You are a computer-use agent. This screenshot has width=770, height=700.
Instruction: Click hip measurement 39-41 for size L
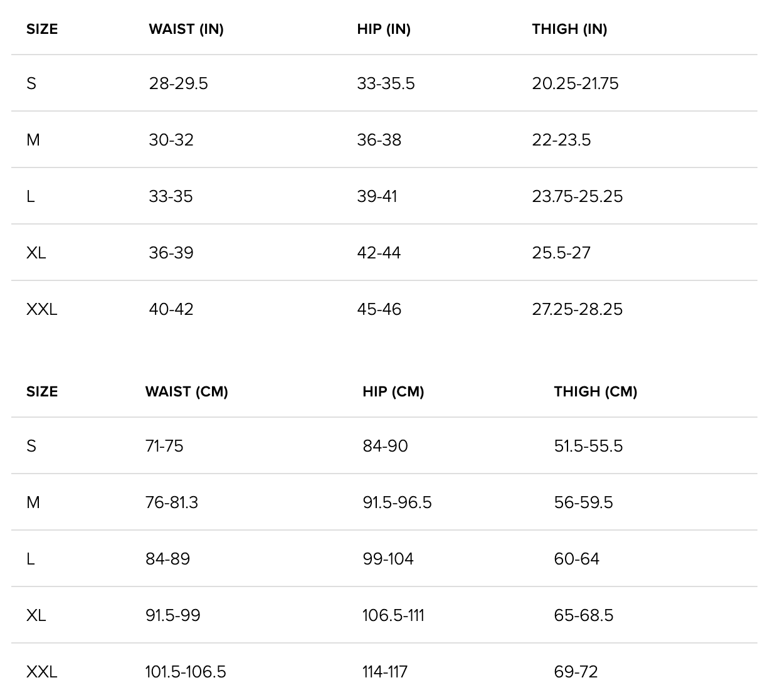[x=377, y=196]
